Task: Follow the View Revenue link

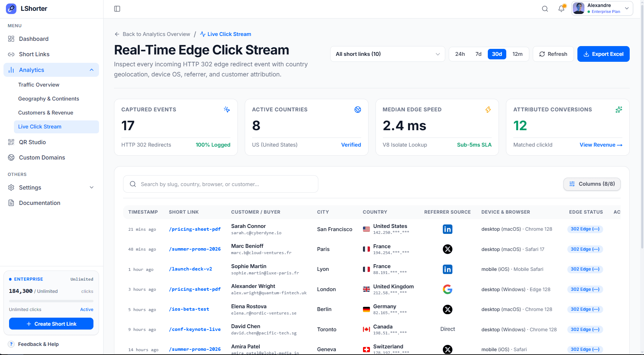Action: click(601, 145)
